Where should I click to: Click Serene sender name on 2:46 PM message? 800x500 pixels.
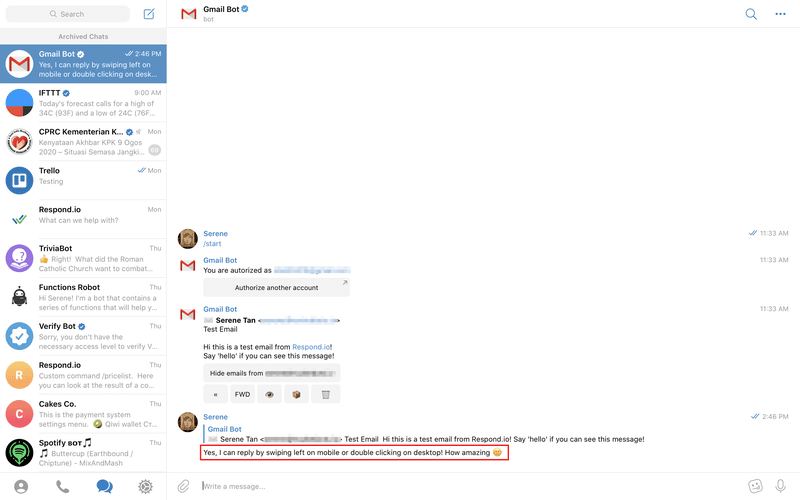click(x=215, y=417)
